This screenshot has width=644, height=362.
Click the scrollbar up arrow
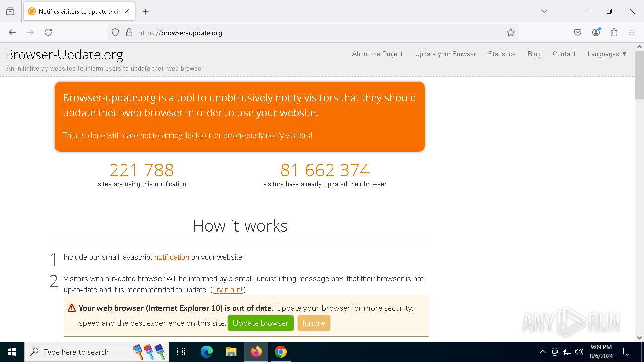click(x=639, y=47)
